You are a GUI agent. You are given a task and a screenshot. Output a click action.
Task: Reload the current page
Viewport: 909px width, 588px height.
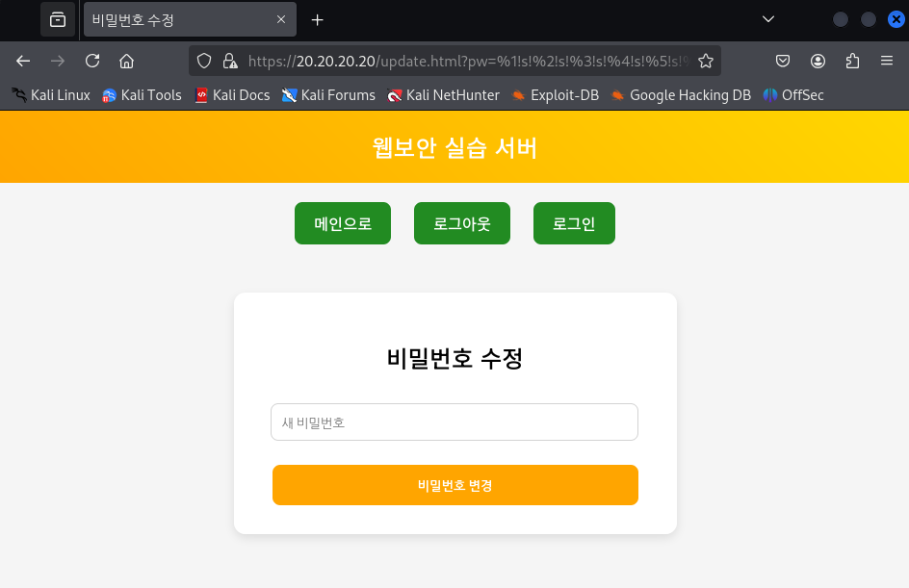[x=92, y=61]
